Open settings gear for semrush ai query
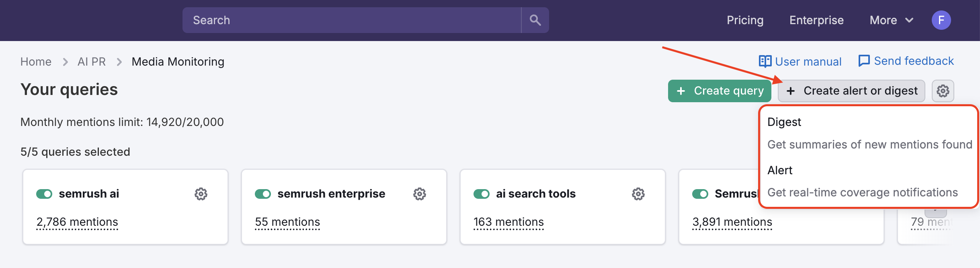This screenshot has width=980, height=268. coord(201,194)
